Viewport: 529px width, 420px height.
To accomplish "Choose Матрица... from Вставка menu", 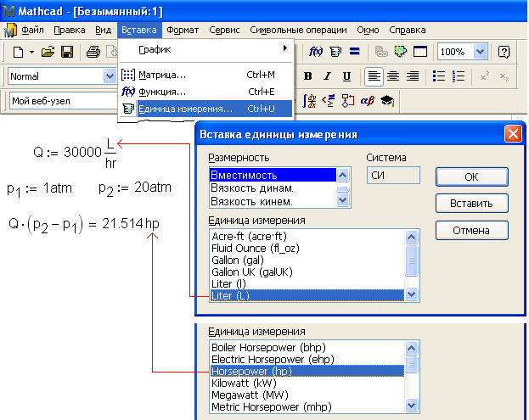I will point(205,75).
